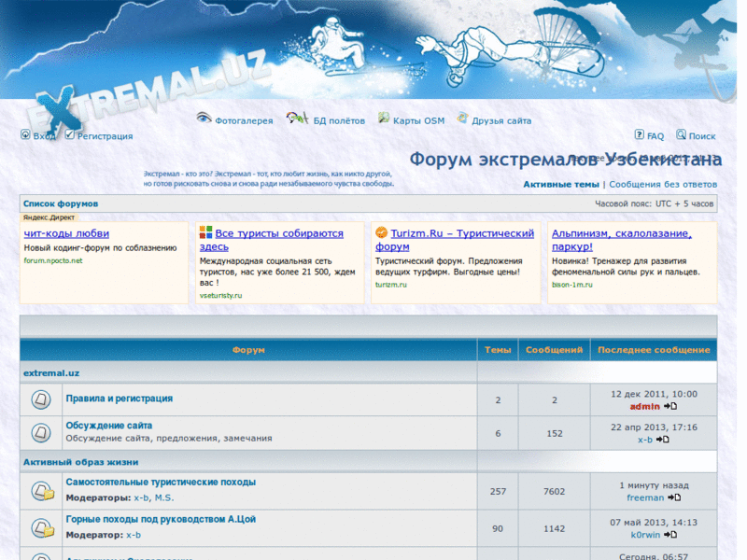Open Горные походы под руководством А.Цой

coord(160,519)
